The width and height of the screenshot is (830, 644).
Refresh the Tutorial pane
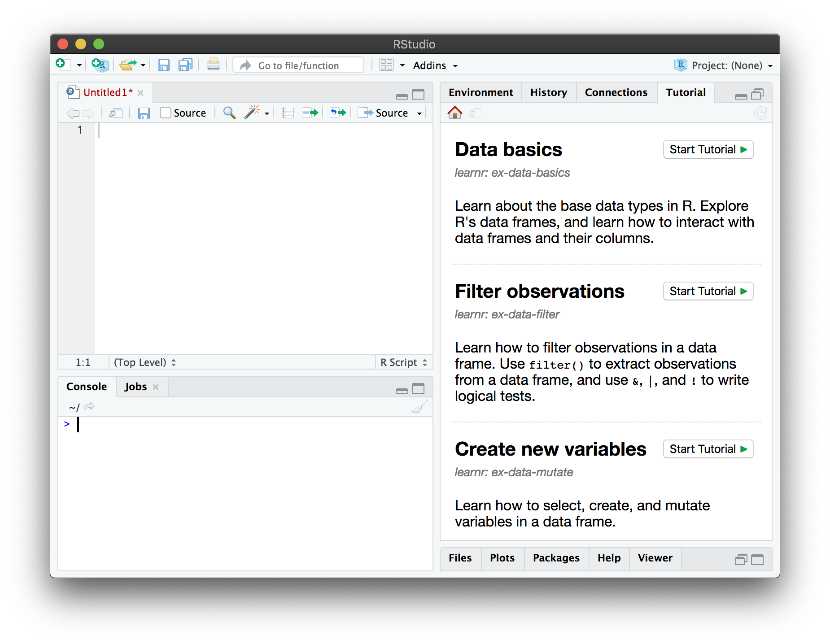(760, 113)
